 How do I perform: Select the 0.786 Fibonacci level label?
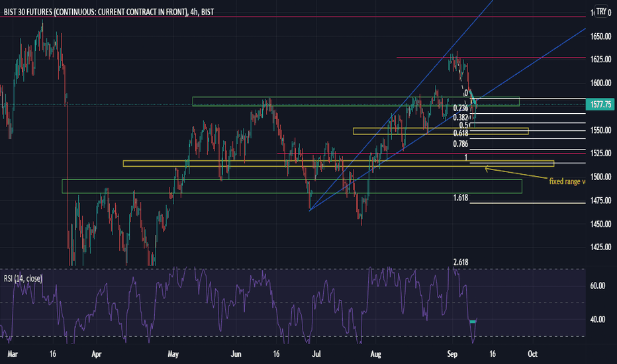[460, 144]
